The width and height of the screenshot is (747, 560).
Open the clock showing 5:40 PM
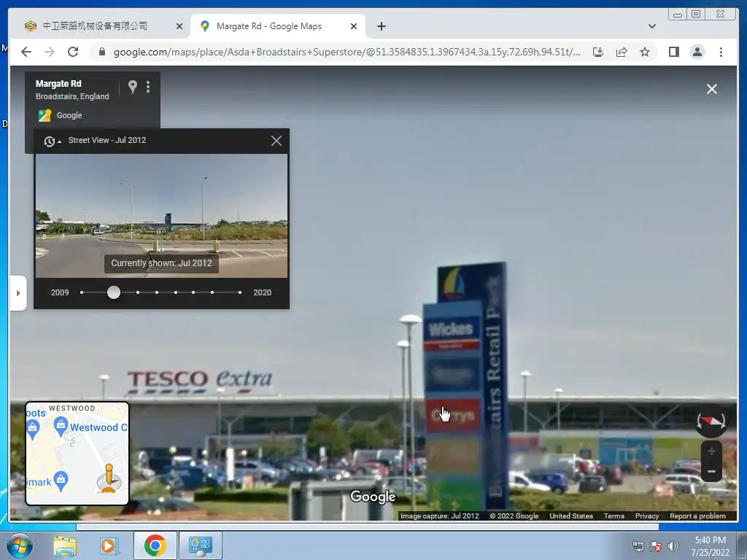coord(710,546)
